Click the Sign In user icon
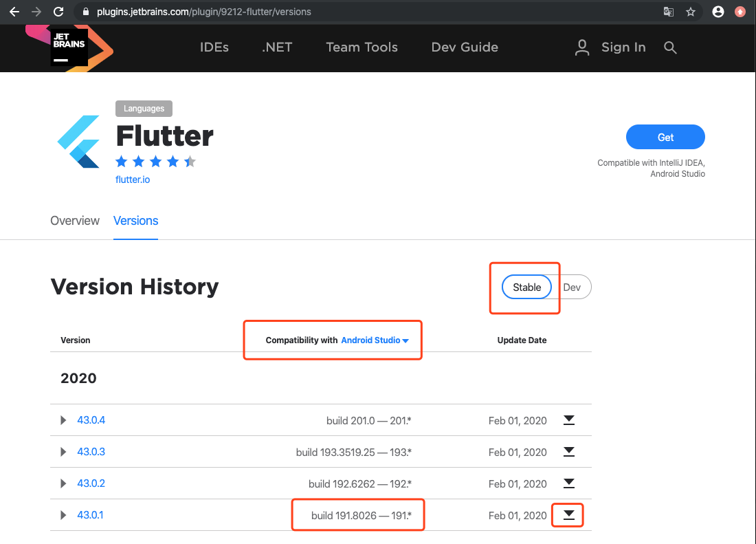Viewport: 756px width, 544px height. 582,47
